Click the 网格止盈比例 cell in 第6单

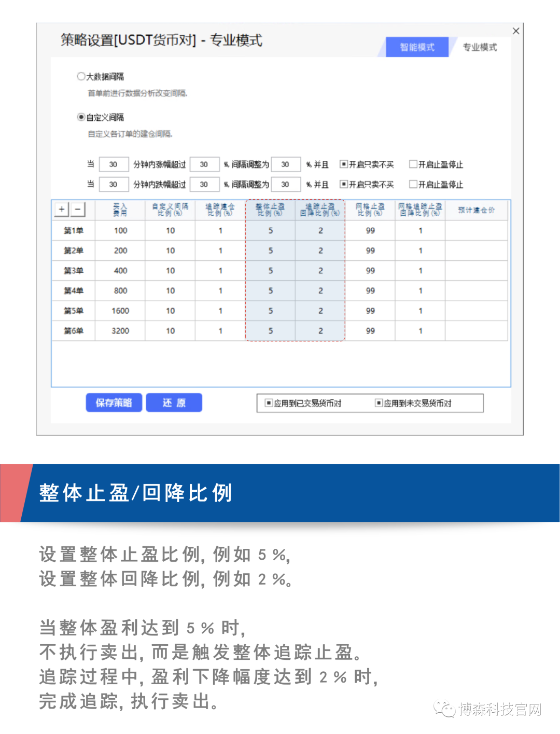click(x=370, y=331)
